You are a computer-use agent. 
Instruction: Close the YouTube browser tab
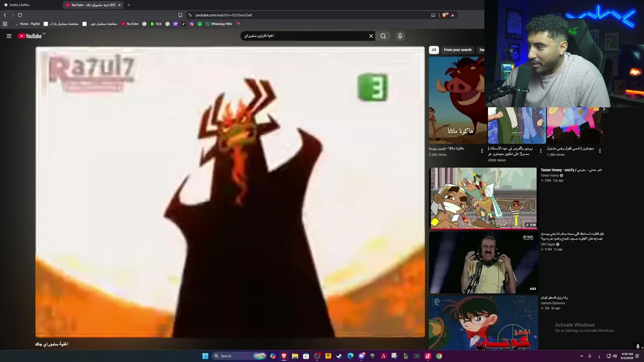click(119, 5)
